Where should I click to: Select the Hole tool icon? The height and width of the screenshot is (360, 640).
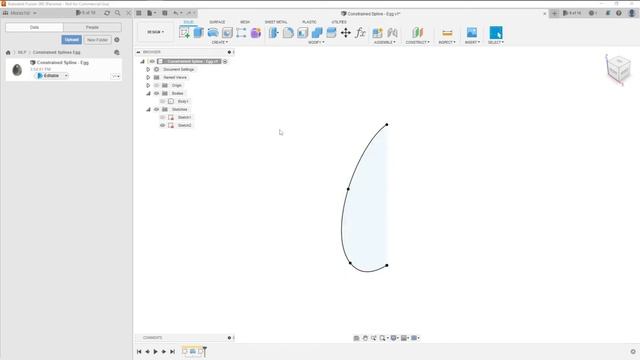[x=227, y=33]
